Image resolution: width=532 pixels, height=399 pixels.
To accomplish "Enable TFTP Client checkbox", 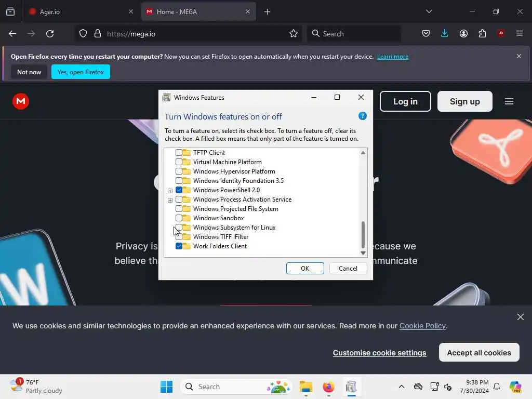I will point(179,153).
